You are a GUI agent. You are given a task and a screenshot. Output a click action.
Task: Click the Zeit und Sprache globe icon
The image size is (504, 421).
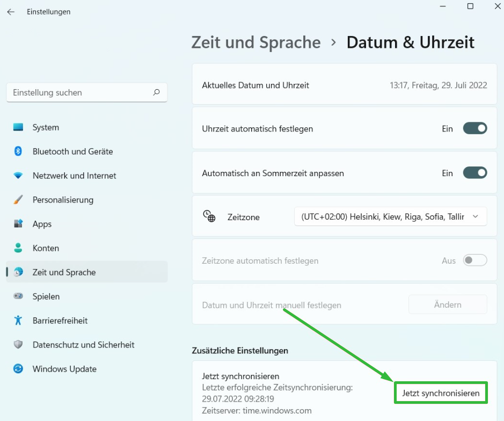point(18,272)
